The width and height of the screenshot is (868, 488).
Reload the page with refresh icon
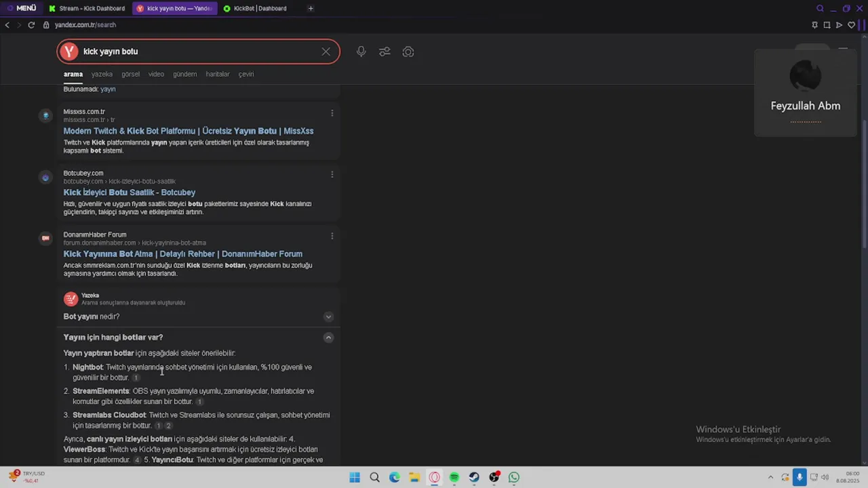(31, 25)
